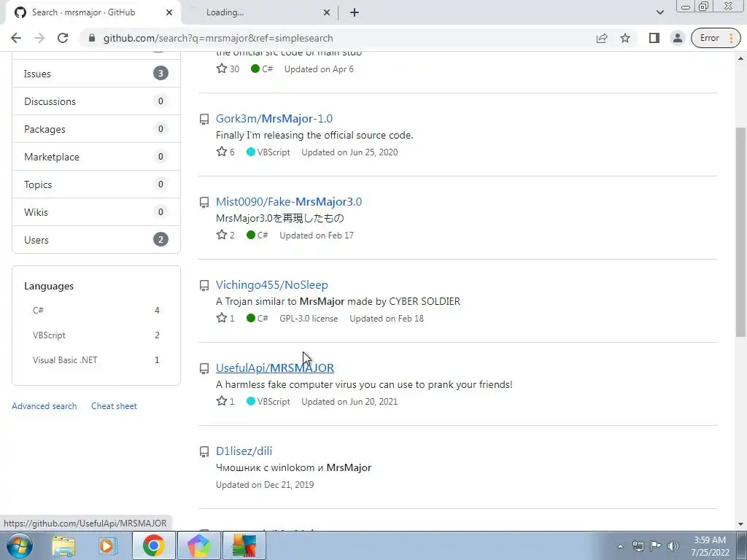747x560 pixels.
Task: Click the cyan VBScript dot on Gork3m result
Action: pyautogui.click(x=251, y=152)
